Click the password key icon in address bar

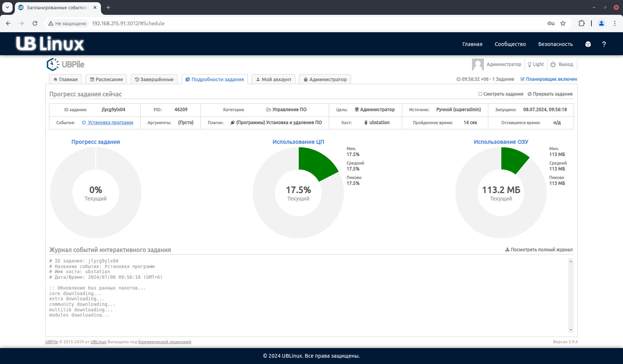551,23
